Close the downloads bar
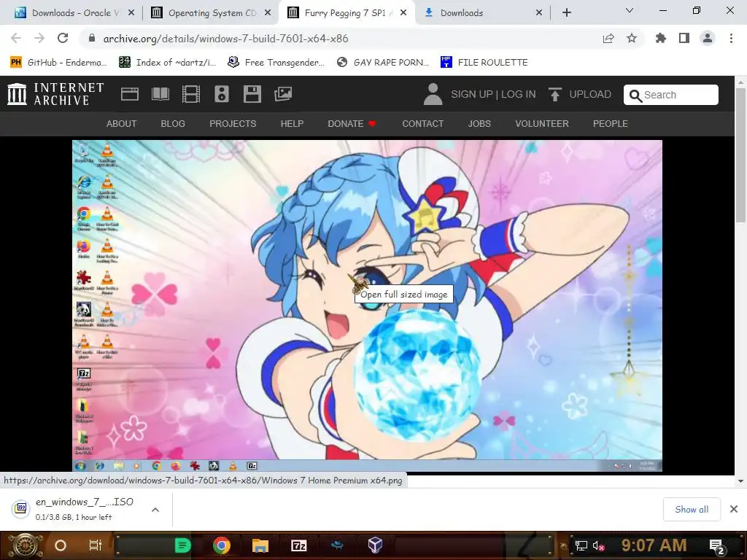Viewport: 747px width, 560px height. pyautogui.click(x=734, y=510)
